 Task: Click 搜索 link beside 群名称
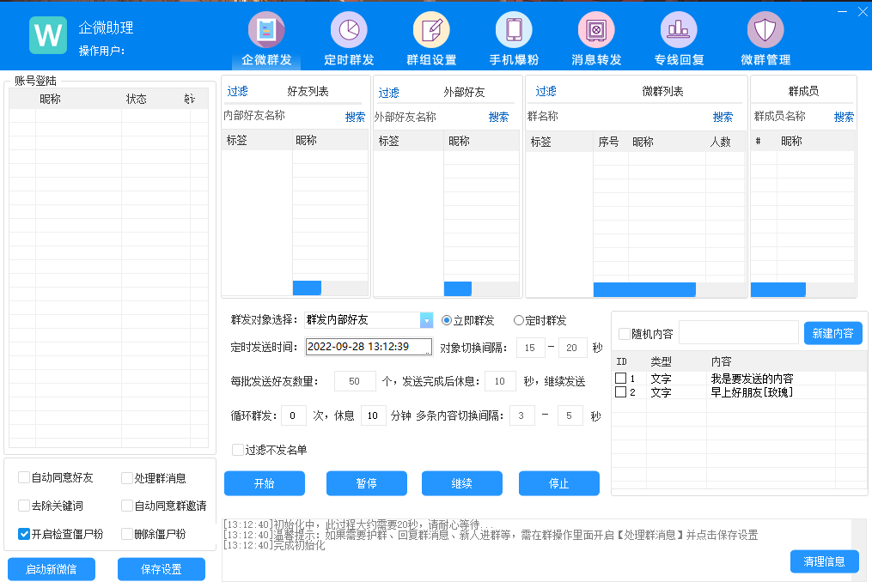tap(723, 117)
